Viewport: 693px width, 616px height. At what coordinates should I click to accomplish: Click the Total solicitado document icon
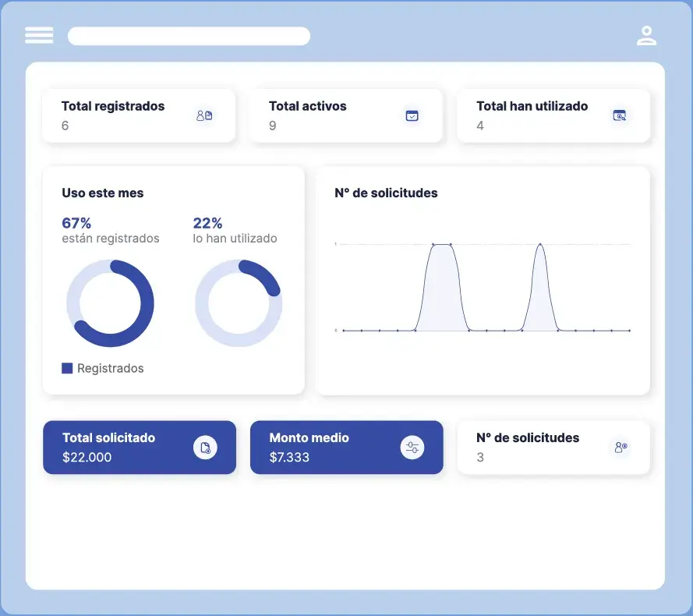205,448
